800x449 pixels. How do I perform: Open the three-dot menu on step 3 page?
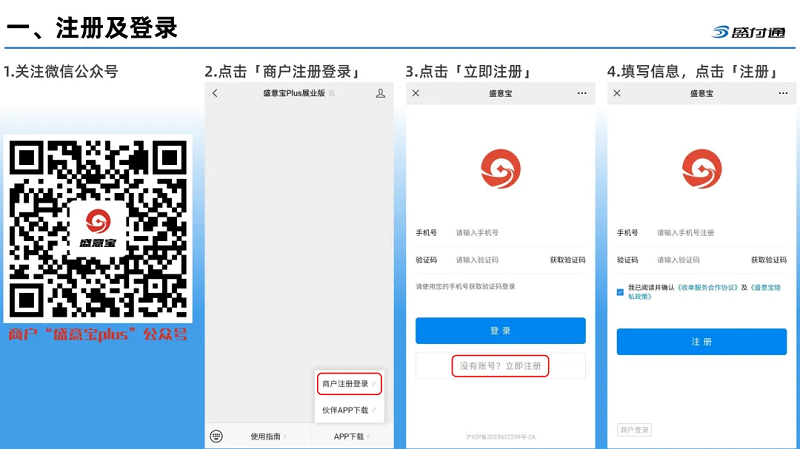coord(582,93)
